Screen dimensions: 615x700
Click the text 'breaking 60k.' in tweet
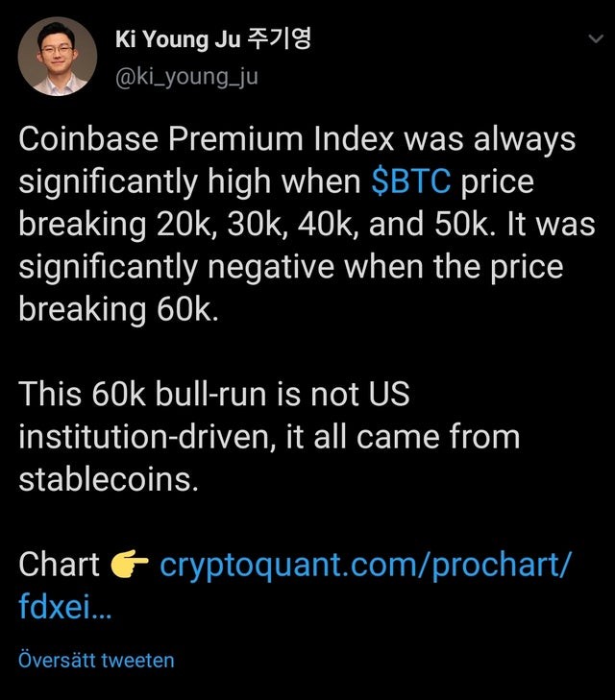[119, 309]
